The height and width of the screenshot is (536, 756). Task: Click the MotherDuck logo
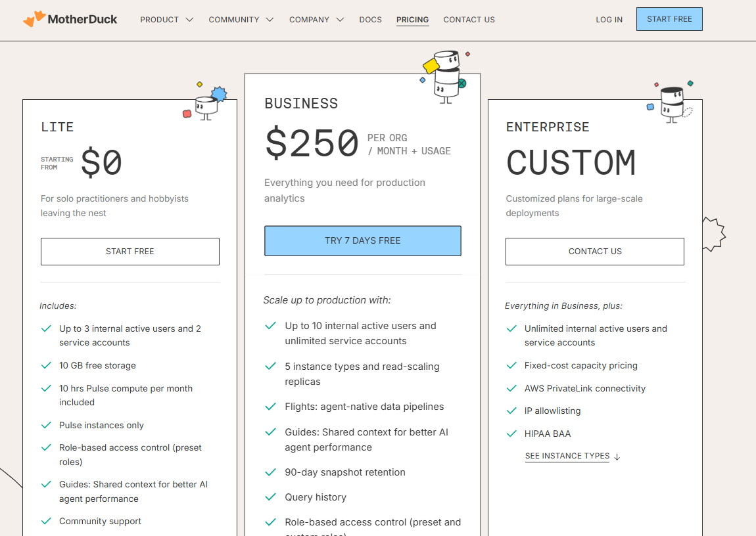[x=70, y=19]
